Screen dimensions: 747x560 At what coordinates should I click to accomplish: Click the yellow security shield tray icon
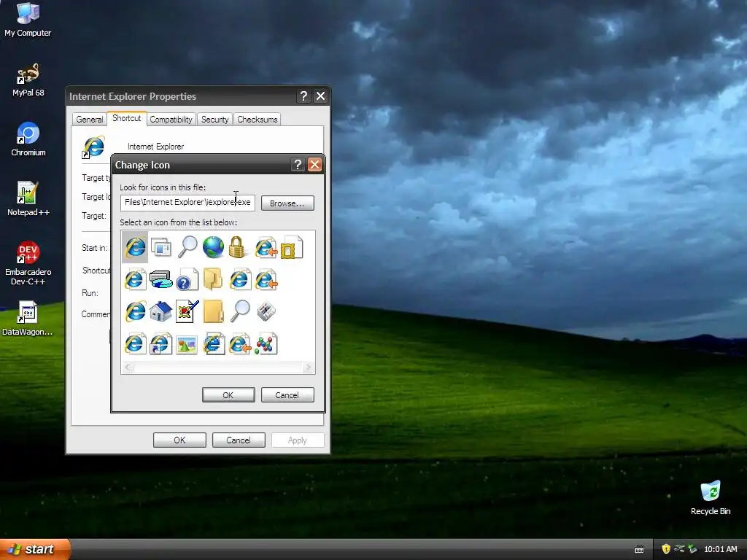point(666,549)
